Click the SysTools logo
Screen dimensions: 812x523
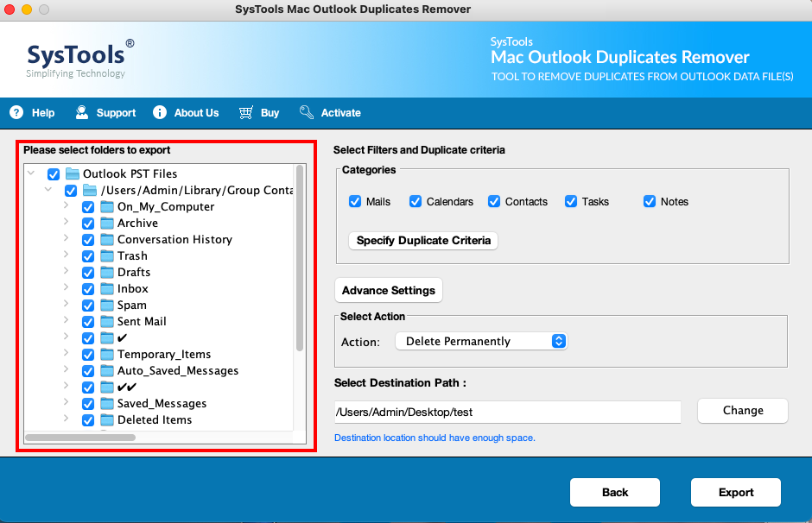(80, 59)
